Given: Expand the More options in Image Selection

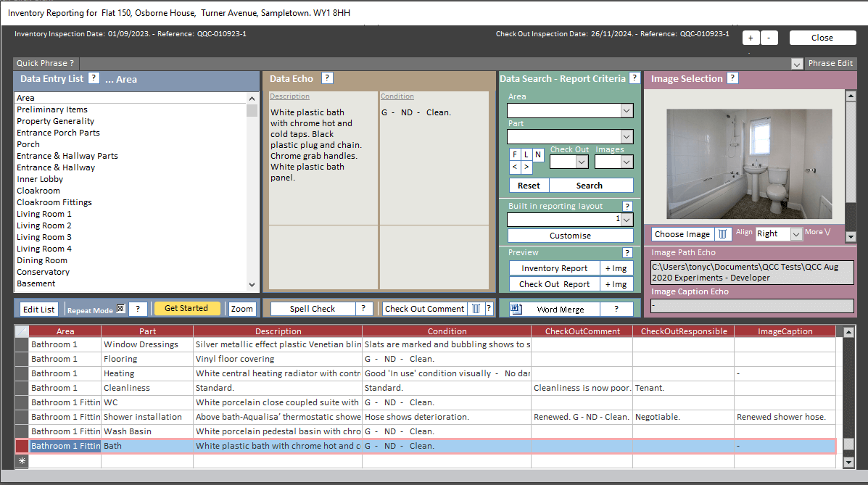Looking at the screenshot, I should (818, 232).
